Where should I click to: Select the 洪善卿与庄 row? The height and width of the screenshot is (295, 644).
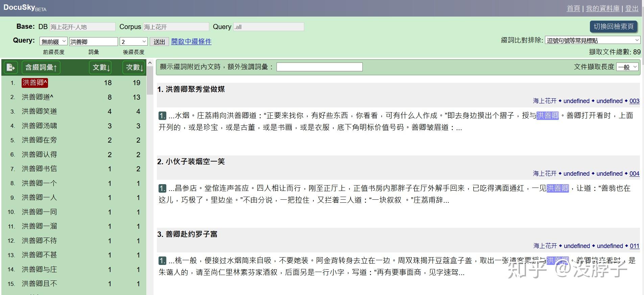coord(74,270)
